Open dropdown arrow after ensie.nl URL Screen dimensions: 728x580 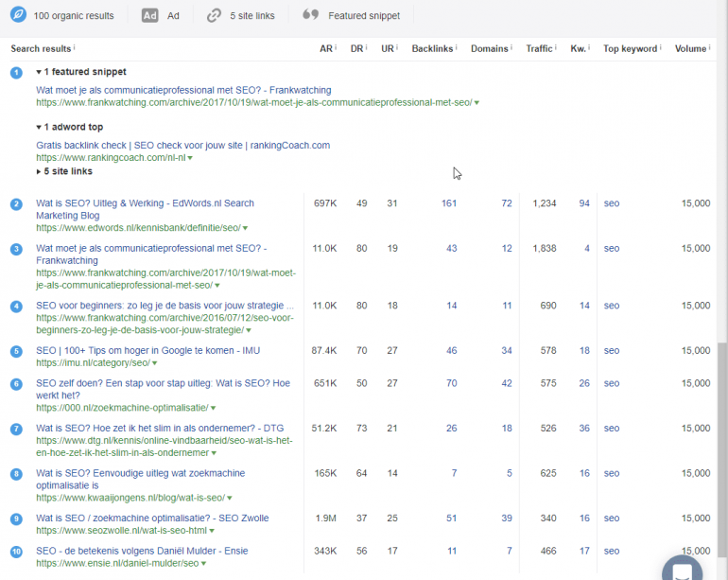click(x=203, y=564)
